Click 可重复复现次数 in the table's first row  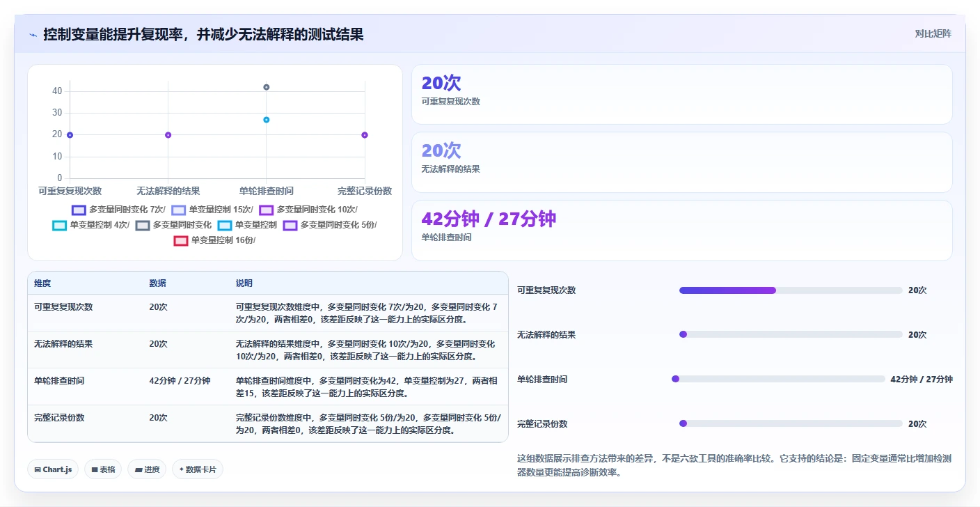pos(63,306)
